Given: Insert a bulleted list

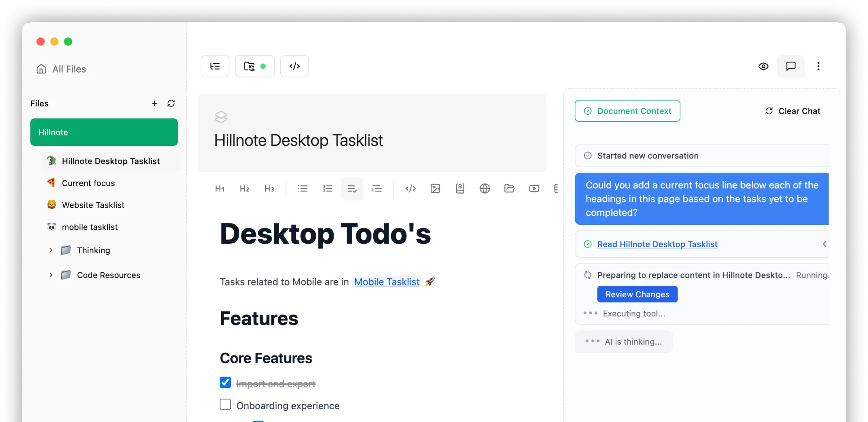Looking at the screenshot, I should pos(303,189).
